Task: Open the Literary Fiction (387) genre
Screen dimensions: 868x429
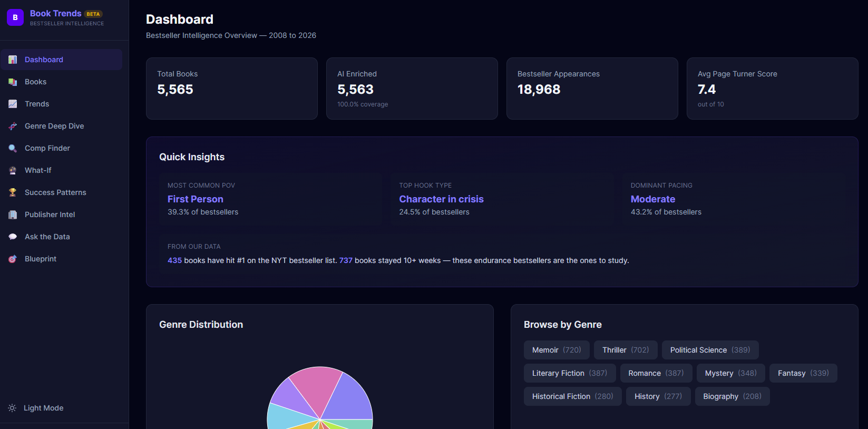Action: point(570,373)
